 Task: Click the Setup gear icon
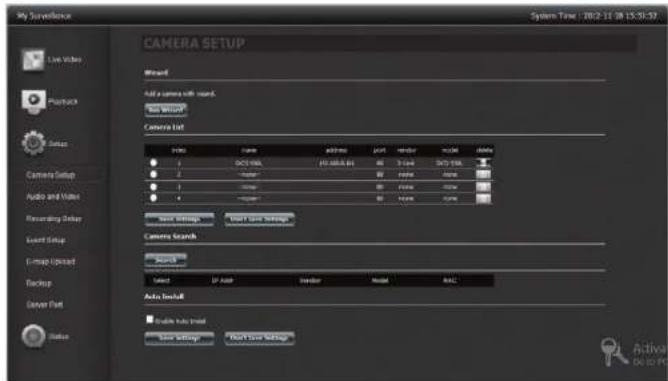click(34, 143)
